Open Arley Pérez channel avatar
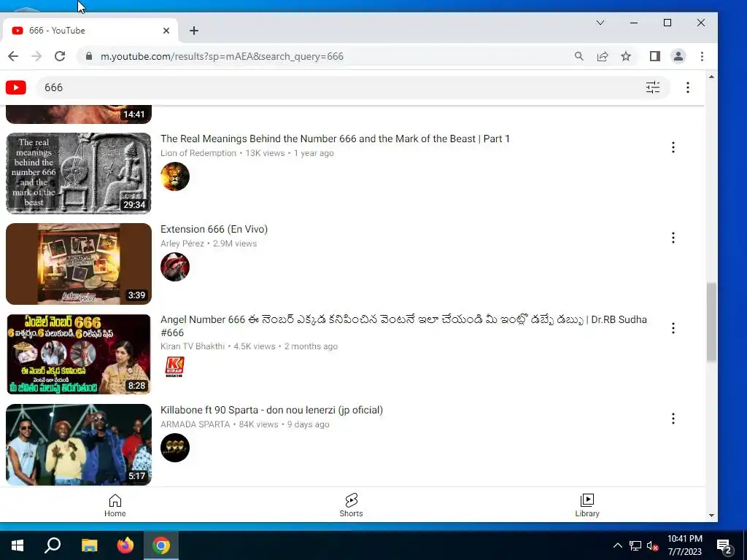The height and width of the screenshot is (560, 747). pyautogui.click(x=175, y=267)
